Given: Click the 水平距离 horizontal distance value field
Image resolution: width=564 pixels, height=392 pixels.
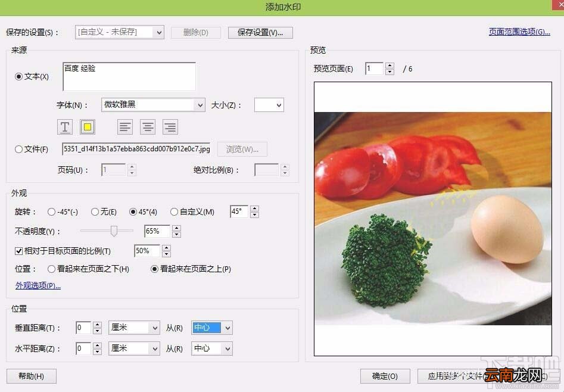Looking at the screenshot, I should 83,349.
